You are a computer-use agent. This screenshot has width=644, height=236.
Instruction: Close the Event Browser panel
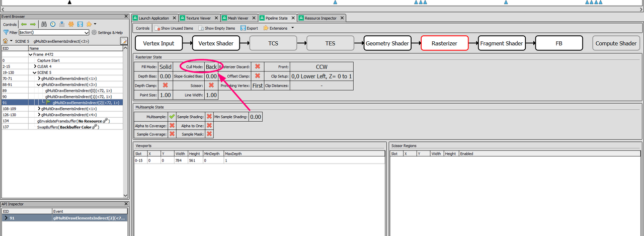tap(126, 16)
